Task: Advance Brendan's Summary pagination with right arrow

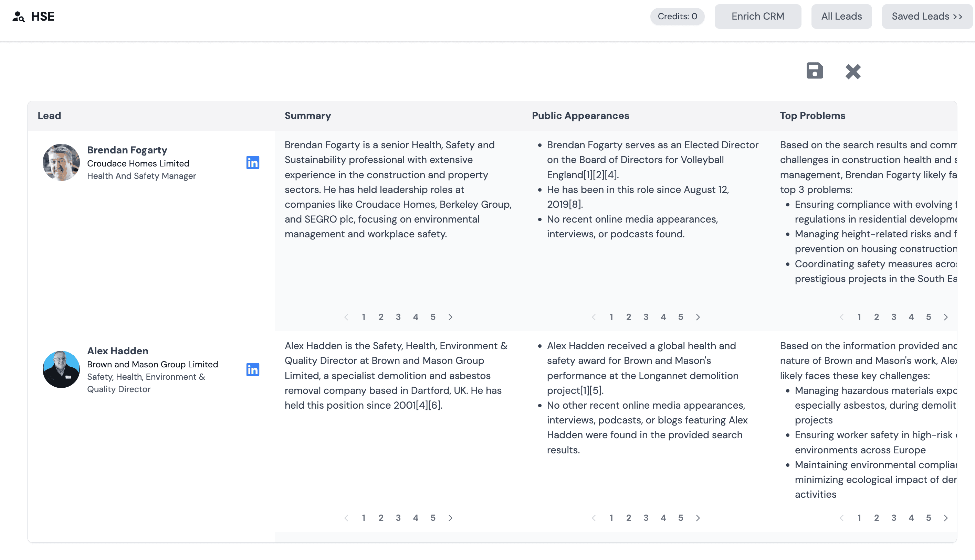Action: 450,317
